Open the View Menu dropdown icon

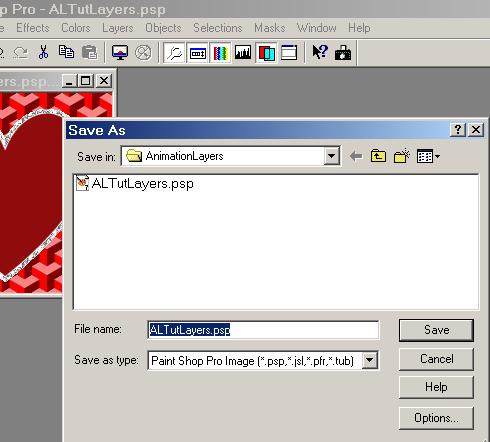[x=428, y=156]
